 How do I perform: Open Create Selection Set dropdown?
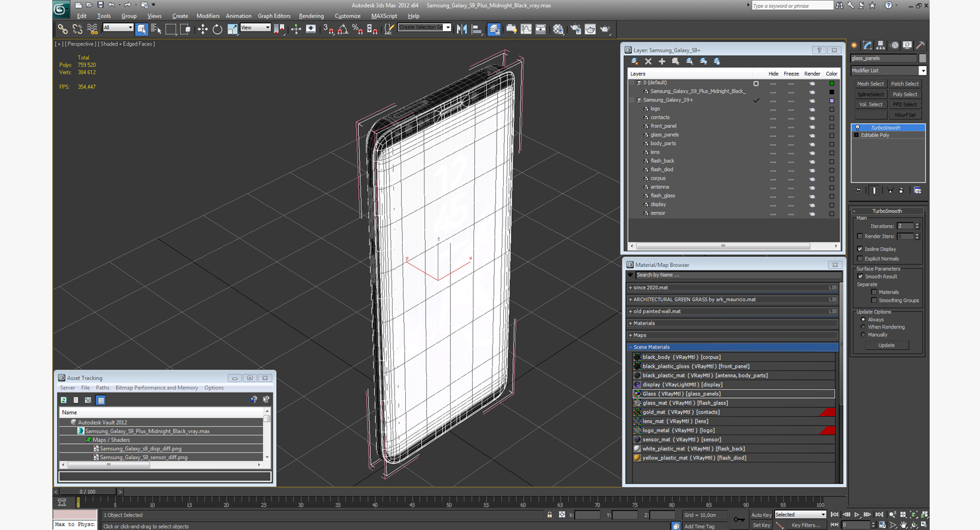tap(448, 28)
